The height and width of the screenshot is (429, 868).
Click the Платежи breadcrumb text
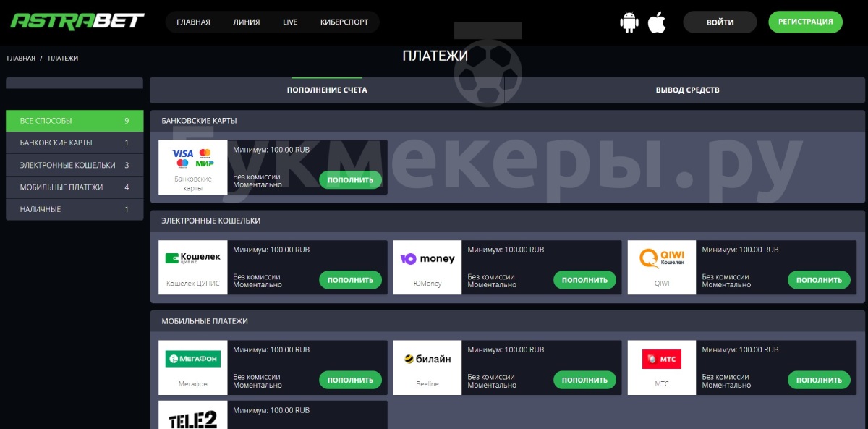point(63,58)
